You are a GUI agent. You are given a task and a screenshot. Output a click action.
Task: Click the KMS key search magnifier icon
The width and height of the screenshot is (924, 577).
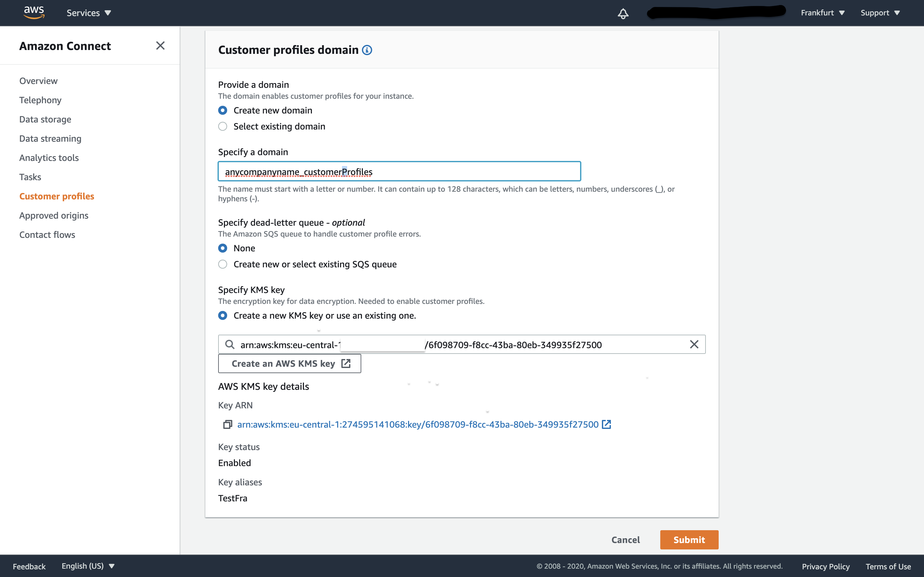[230, 345]
